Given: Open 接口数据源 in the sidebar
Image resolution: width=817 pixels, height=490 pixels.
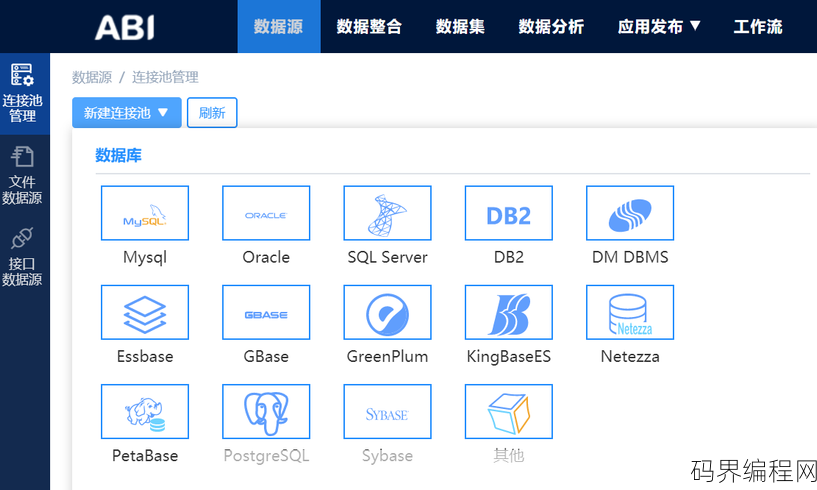Looking at the screenshot, I should point(24,256).
